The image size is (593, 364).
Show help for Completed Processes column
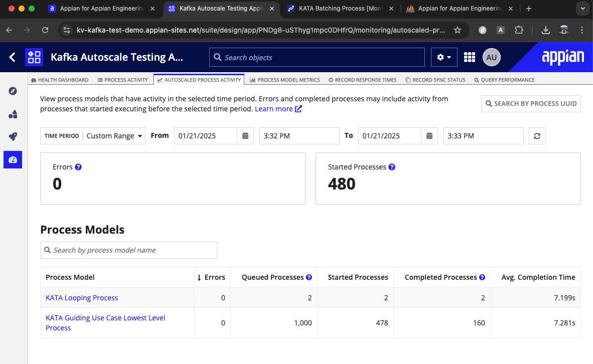click(482, 277)
